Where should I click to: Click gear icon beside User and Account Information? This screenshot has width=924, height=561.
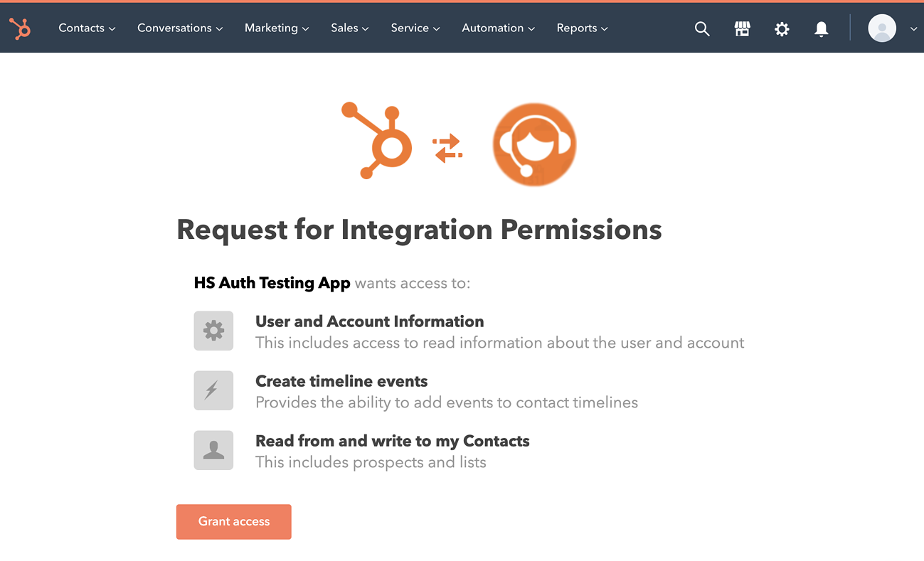tap(213, 331)
